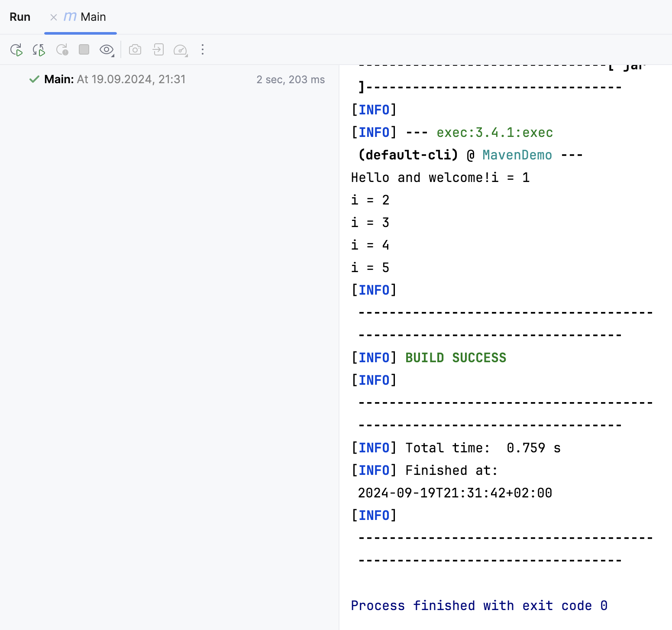Viewport: 672px width, 630px height.
Task: Expand the profiler gauge dropdown
Action: (x=181, y=50)
